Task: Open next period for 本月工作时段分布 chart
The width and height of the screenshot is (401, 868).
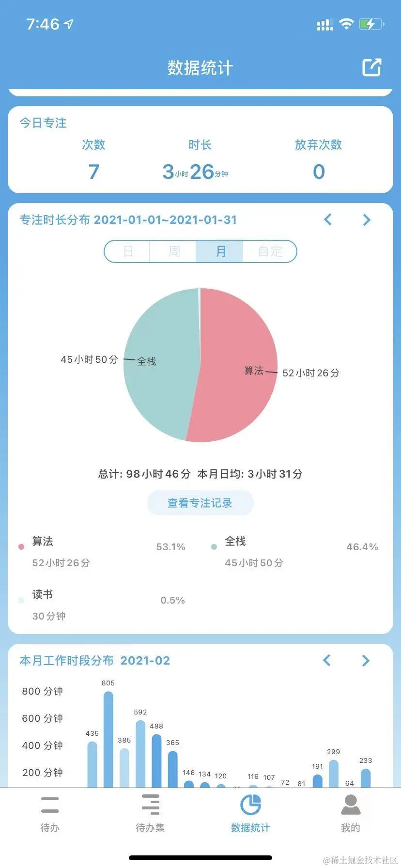Action: tap(366, 660)
